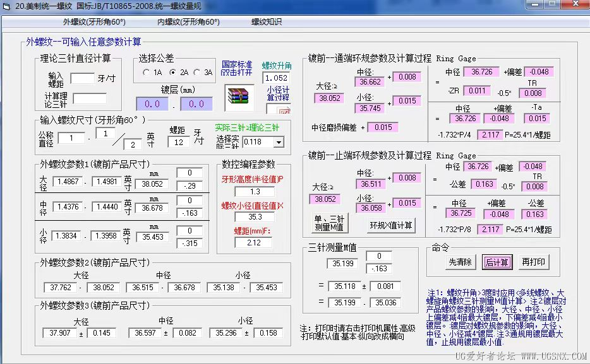This screenshot has height=364, width=590.
Task: Click the nominal diameter fraction denominator field
Action: (x=133, y=144)
